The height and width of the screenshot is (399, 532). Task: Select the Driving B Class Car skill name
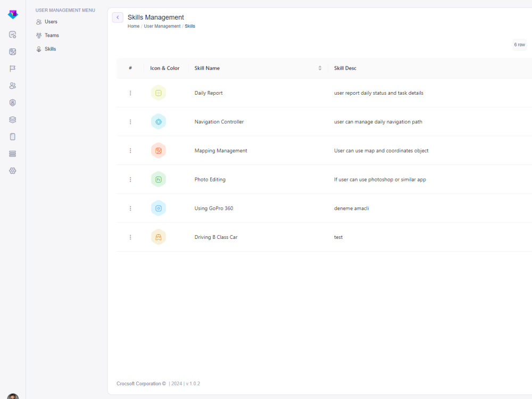tap(216, 237)
